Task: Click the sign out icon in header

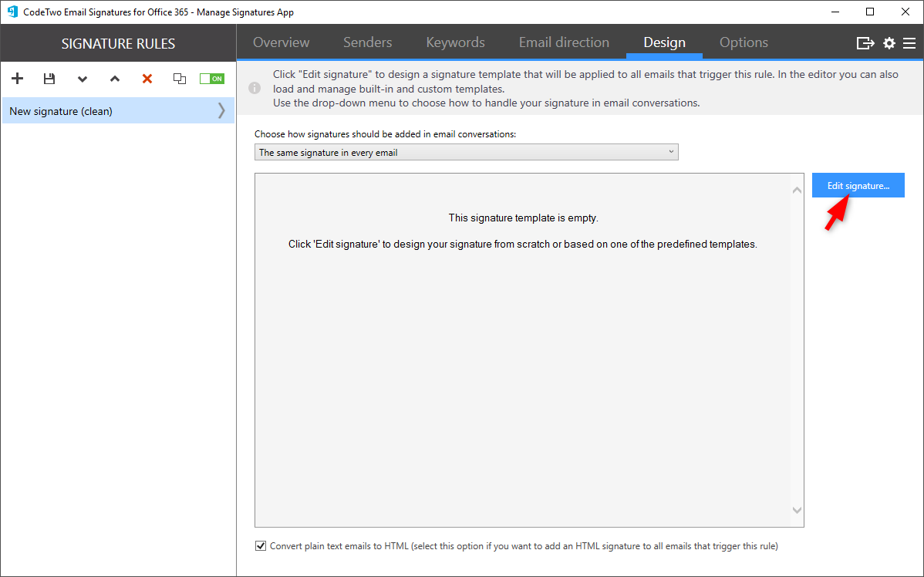Action: [865, 43]
